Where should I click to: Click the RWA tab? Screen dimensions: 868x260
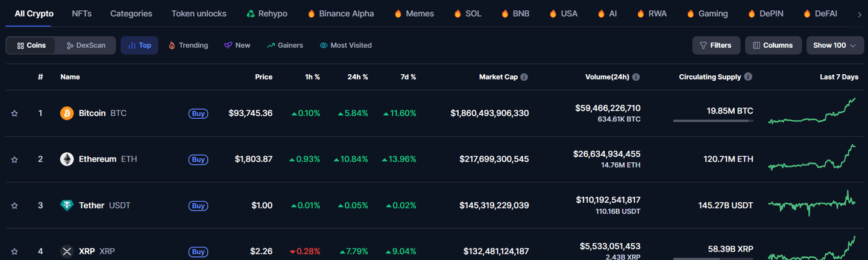pos(651,13)
